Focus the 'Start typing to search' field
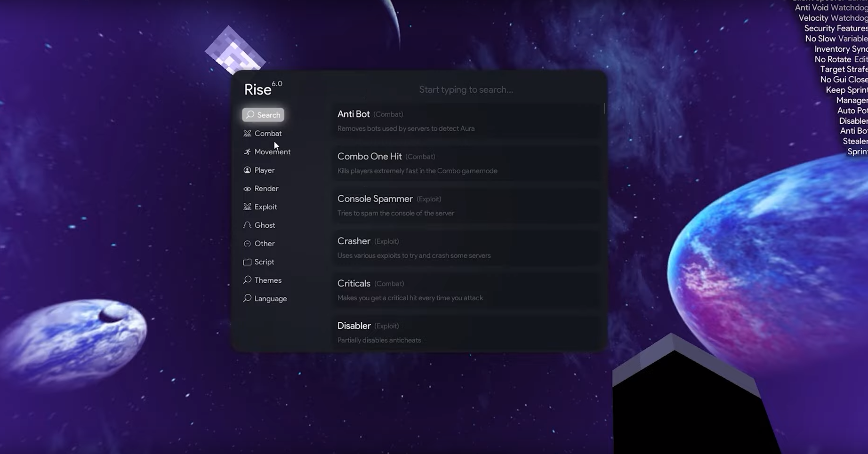The width and height of the screenshot is (868, 454). (466, 89)
